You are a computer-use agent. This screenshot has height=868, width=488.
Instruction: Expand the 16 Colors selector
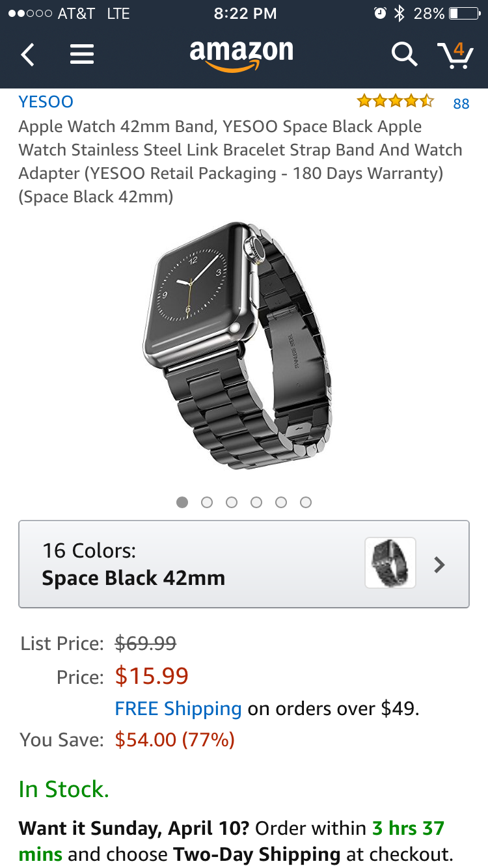(x=195, y=564)
